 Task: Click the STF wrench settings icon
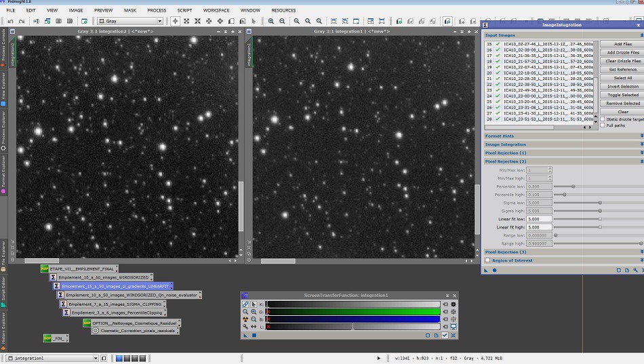[245, 327]
